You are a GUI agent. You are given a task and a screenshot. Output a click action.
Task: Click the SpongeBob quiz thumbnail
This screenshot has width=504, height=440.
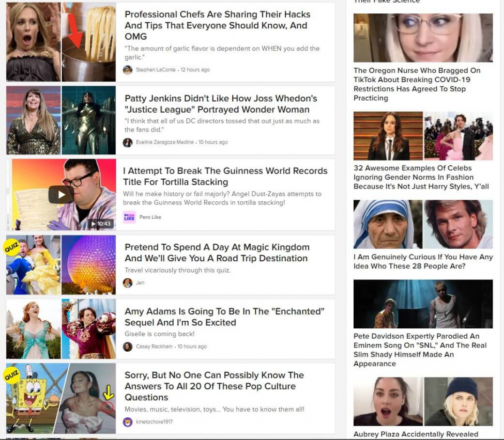coord(31,398)
